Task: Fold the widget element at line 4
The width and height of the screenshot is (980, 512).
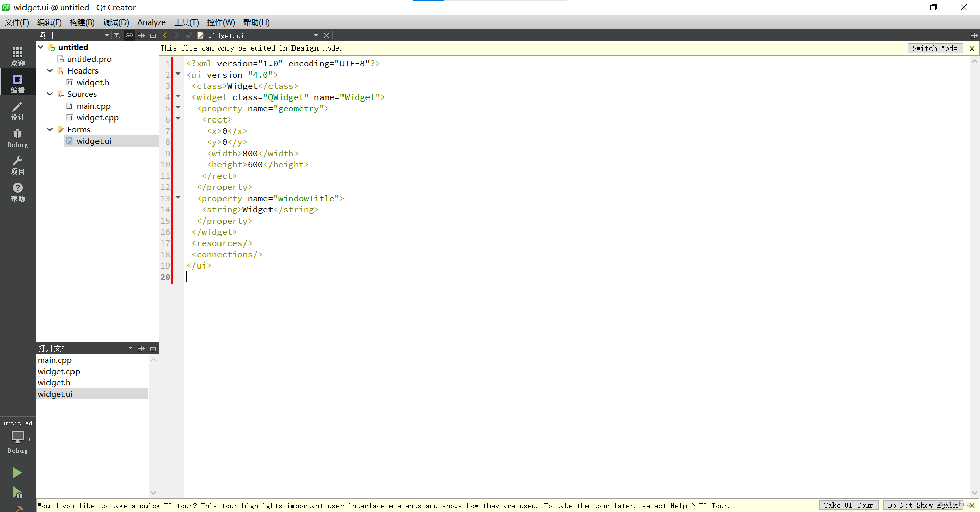Action: click(x=178, y=96)
